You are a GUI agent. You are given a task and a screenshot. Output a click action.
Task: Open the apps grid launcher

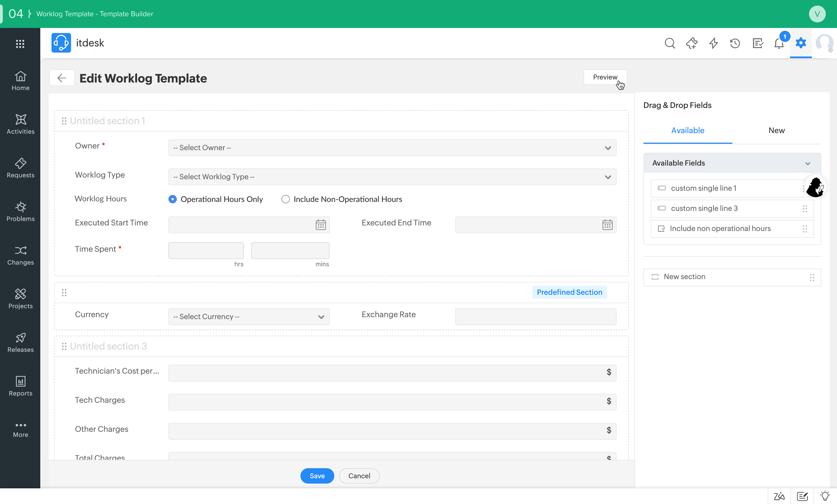point(20,43)
